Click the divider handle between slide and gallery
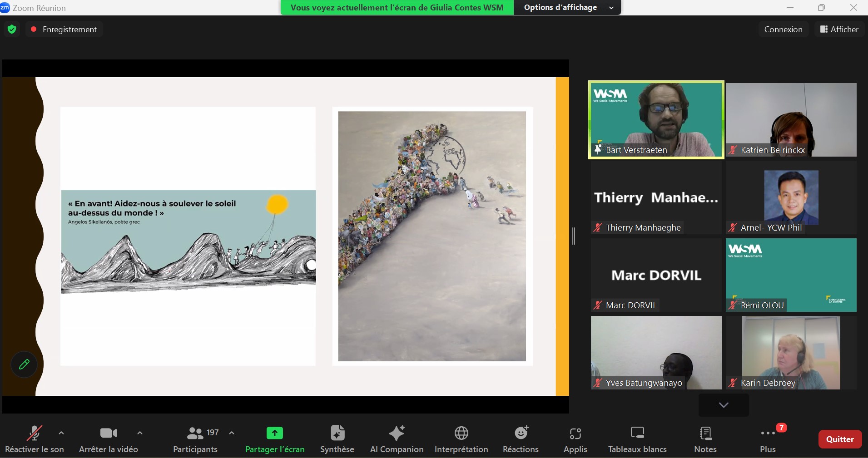Viewport: 868px width, 458px height. [573, 236]
